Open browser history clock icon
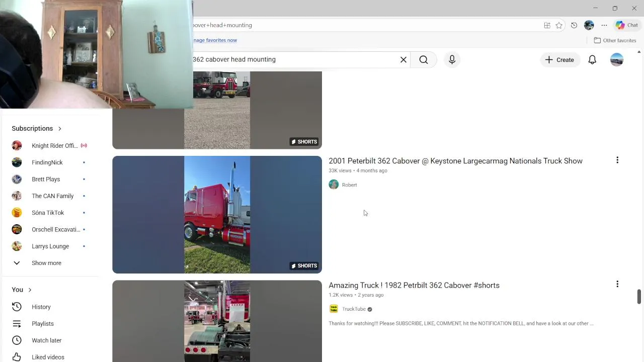The image size is (644, 362). (574, 25)
